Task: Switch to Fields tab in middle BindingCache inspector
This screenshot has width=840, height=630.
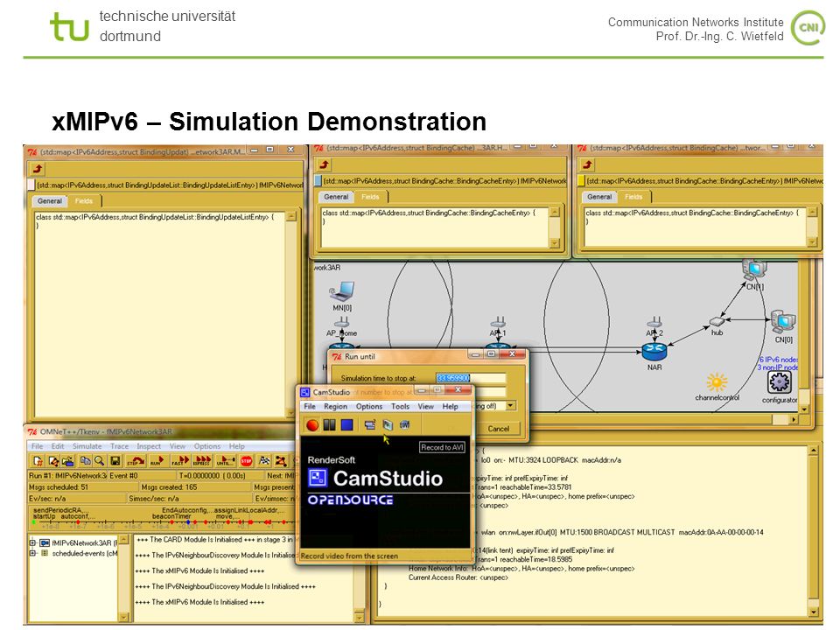Action: [x=370, y=197]
